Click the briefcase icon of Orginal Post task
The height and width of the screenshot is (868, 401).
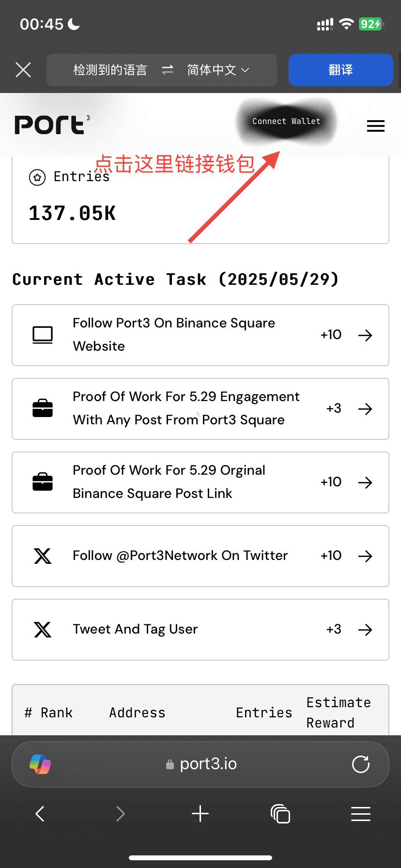43,482
